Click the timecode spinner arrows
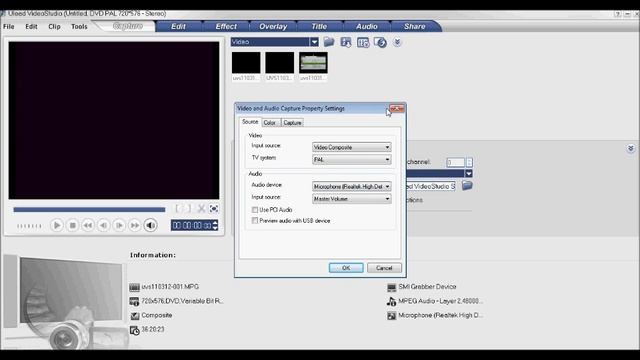640x360 pixels. pos(215,225)
